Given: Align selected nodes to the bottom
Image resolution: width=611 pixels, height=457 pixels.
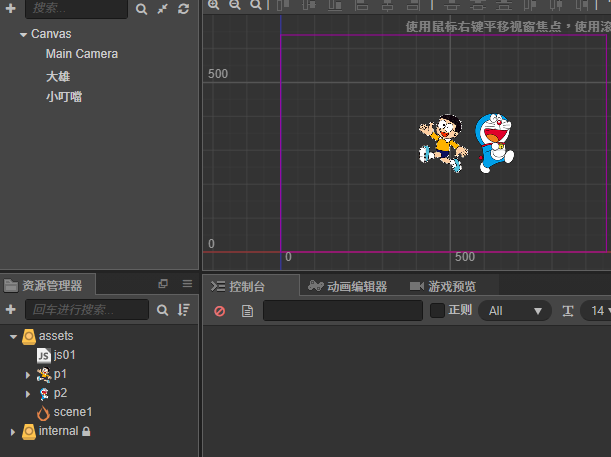Looking at the screenshot, I should [x=335, y=5].
